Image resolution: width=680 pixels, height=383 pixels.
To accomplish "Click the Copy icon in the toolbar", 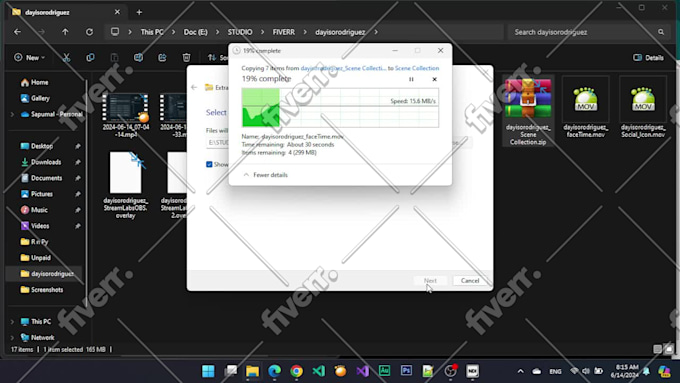I will click(90, 57).
